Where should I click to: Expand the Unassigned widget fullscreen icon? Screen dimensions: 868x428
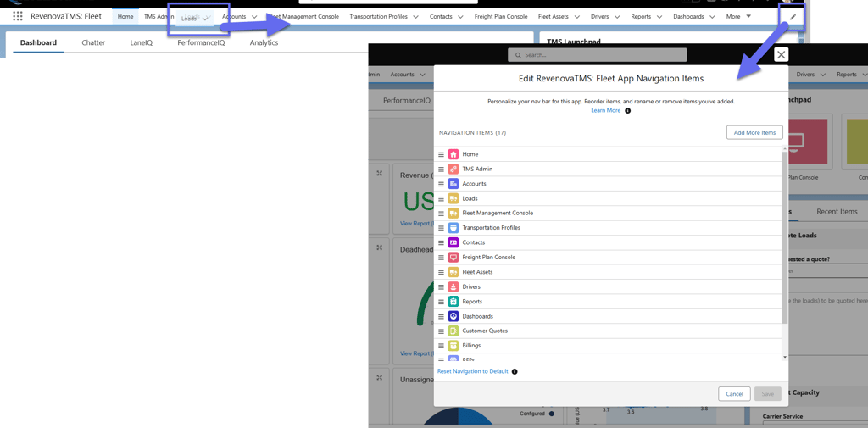pos(379,378)
